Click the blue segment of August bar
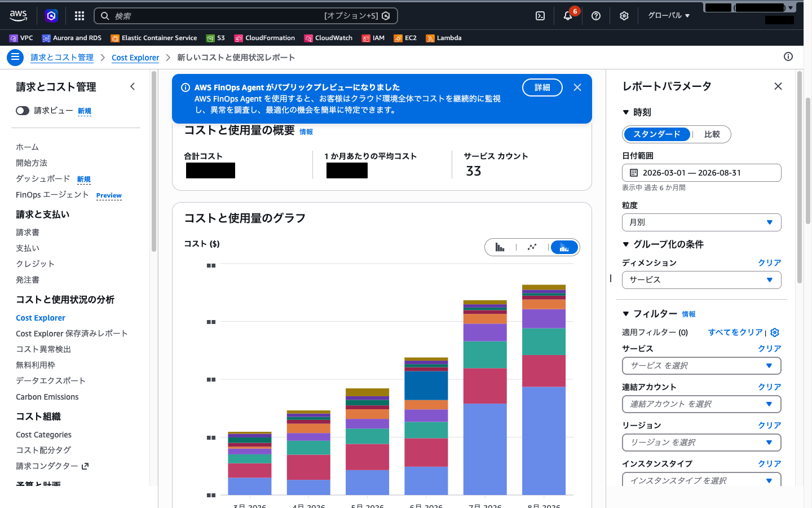Viewport: 812px width, 508px height. pyautogui.click(x=544, y=441)
